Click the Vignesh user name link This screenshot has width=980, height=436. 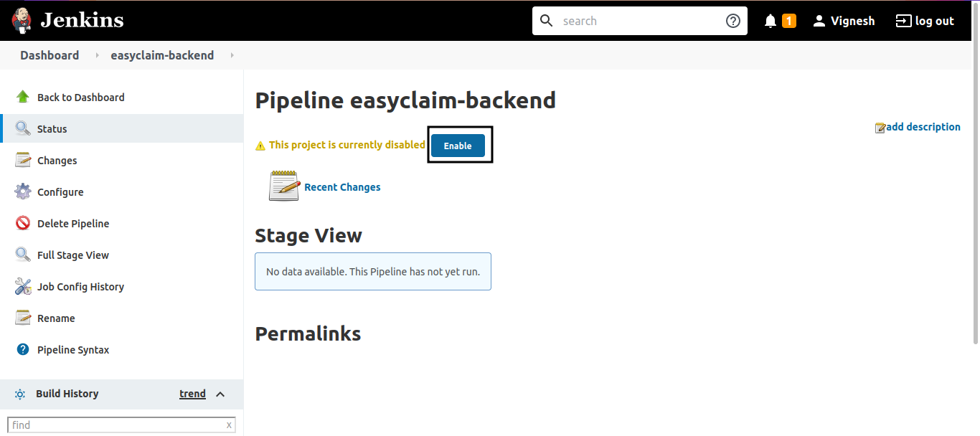click(853, 21)
